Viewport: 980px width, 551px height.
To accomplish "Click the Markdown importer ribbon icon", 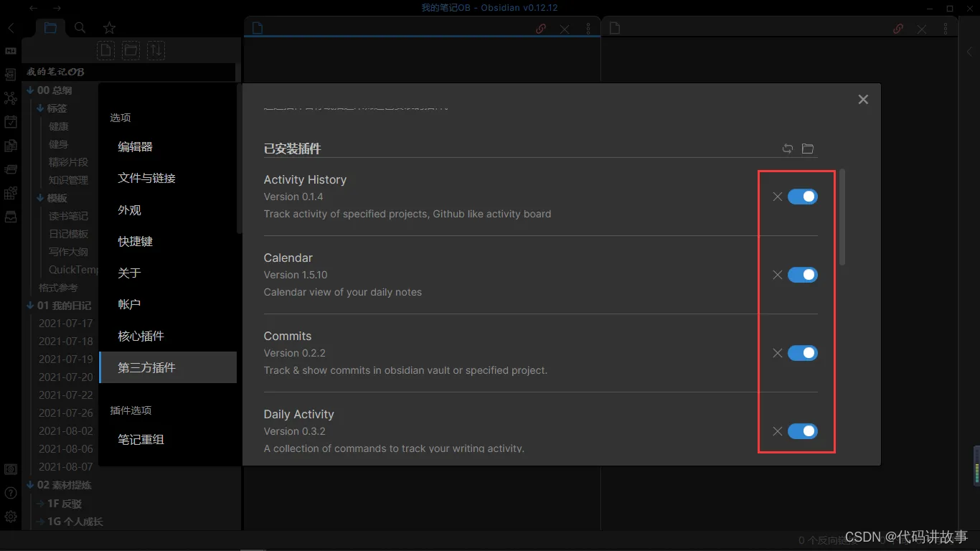I will 11,51.
